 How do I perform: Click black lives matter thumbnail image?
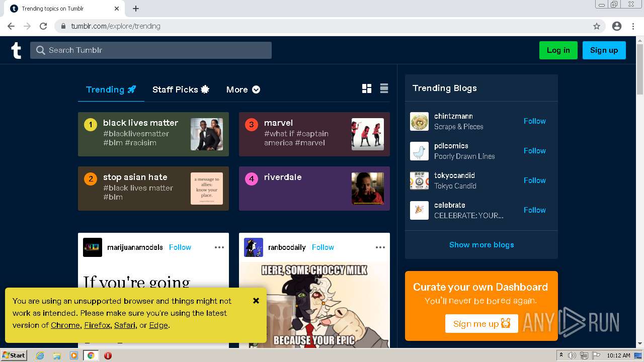coord(207,134)
